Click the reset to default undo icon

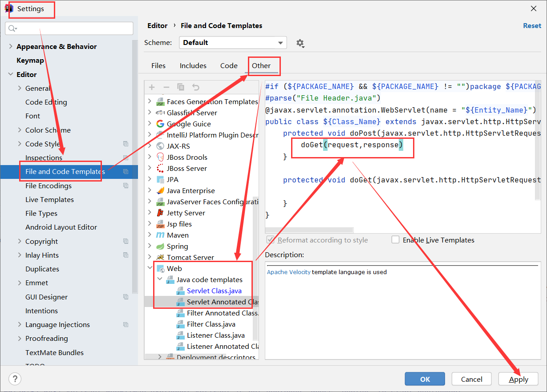click(x=195, y=87)
